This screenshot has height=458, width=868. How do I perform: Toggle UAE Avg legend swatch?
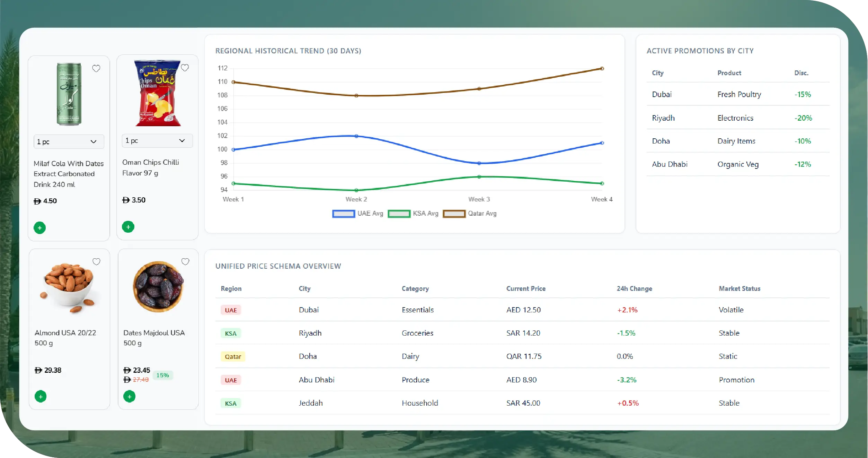pyautogui.click(x=343, y=214)
